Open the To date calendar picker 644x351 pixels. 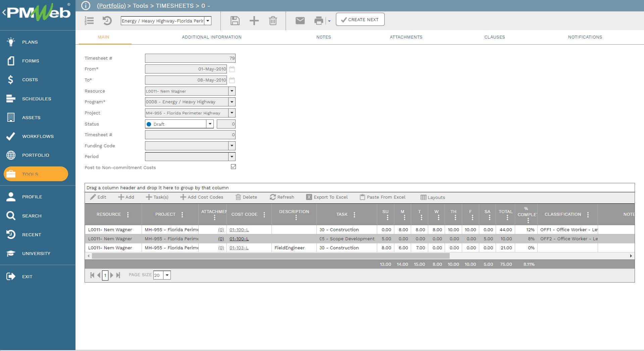(232, 80)
